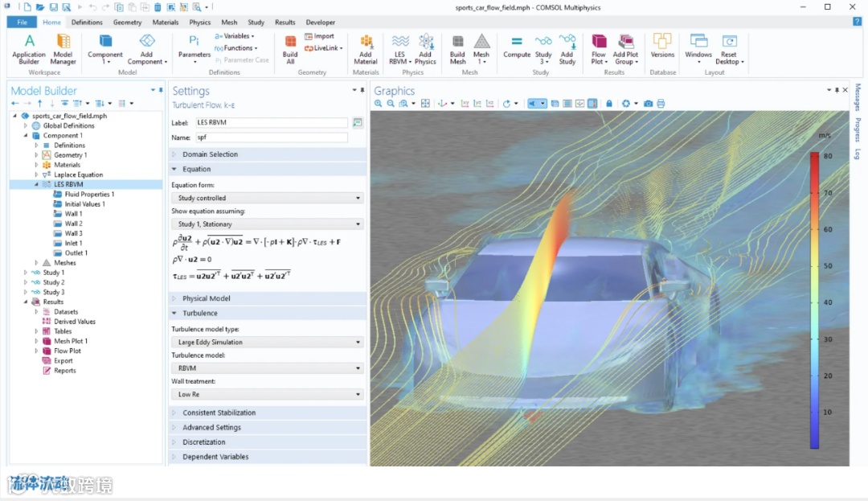The width and height of the screenshot is (868, 501).
Task: Toggle the Model Builder show-preview eye icon
Action: point(65,104)
